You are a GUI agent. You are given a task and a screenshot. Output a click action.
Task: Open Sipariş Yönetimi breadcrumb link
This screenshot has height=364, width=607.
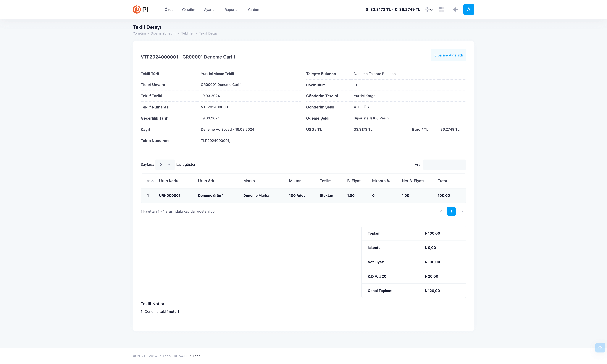163,33
